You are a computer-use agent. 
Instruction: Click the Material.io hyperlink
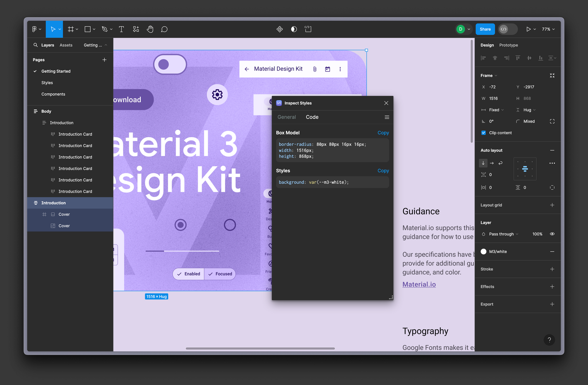(419, 284)
